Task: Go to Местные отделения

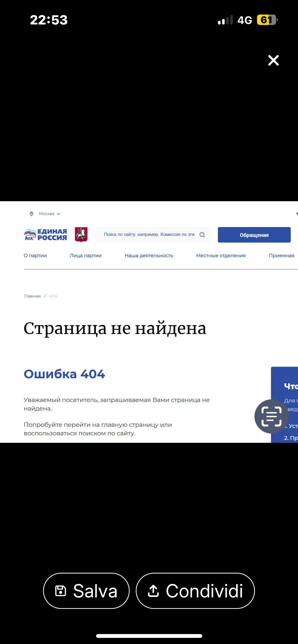Action: (221, 256)
